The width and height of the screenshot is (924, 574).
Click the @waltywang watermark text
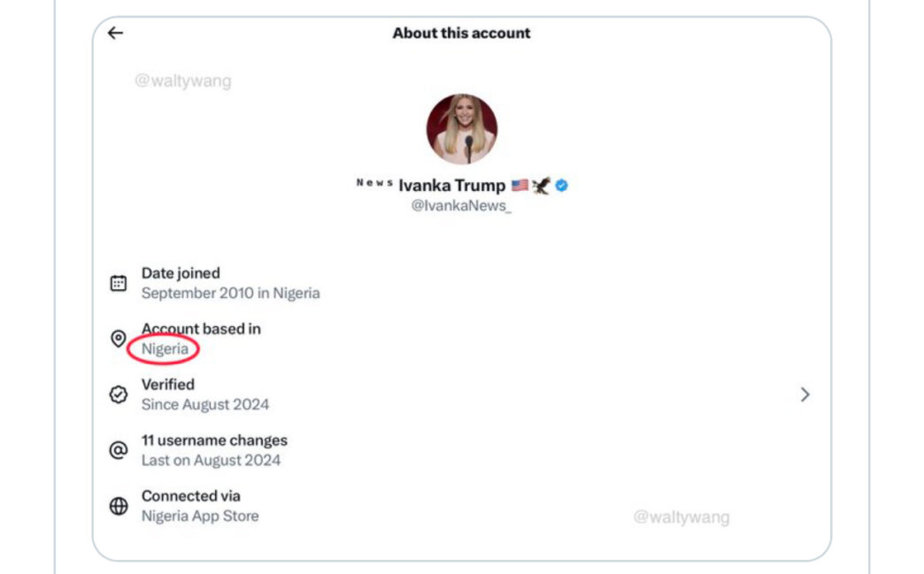click(x=183, y=80)
